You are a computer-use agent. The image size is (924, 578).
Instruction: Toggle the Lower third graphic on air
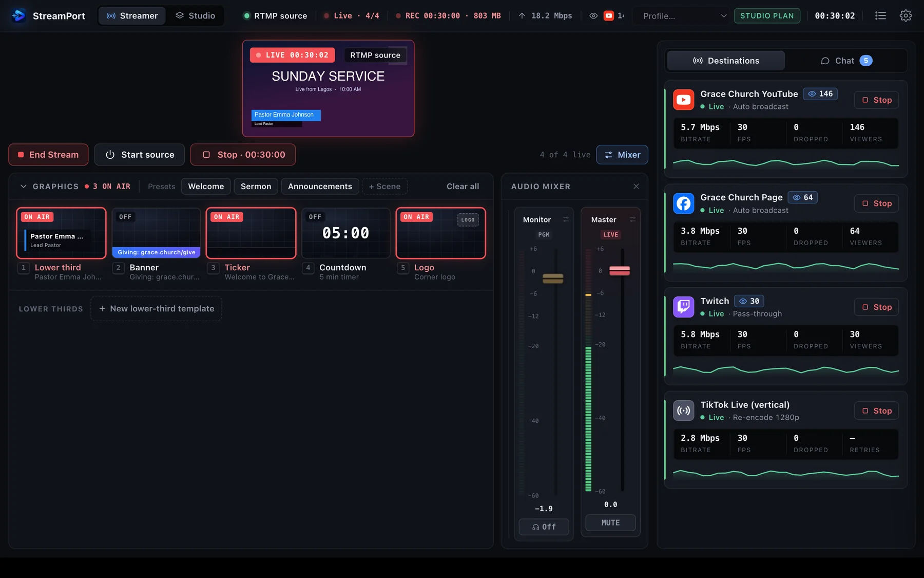61,233
